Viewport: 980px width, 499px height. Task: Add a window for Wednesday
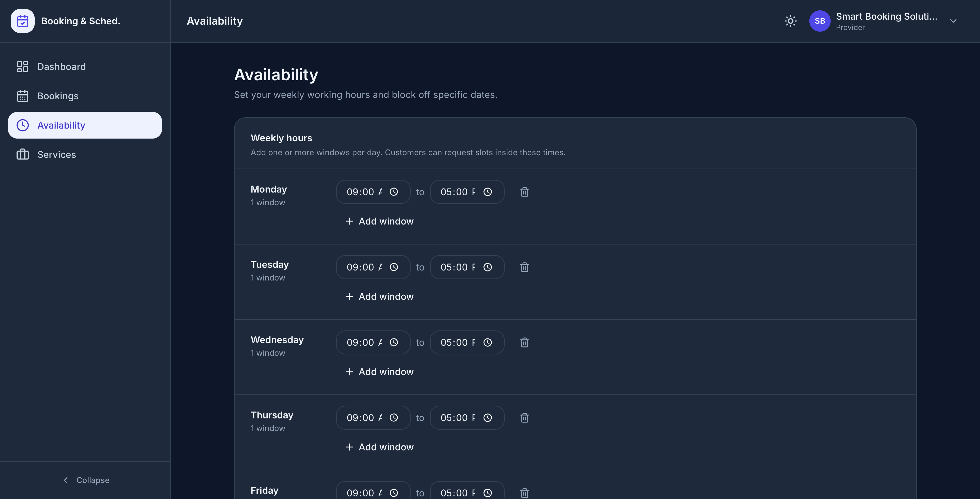tap(379, 372)
